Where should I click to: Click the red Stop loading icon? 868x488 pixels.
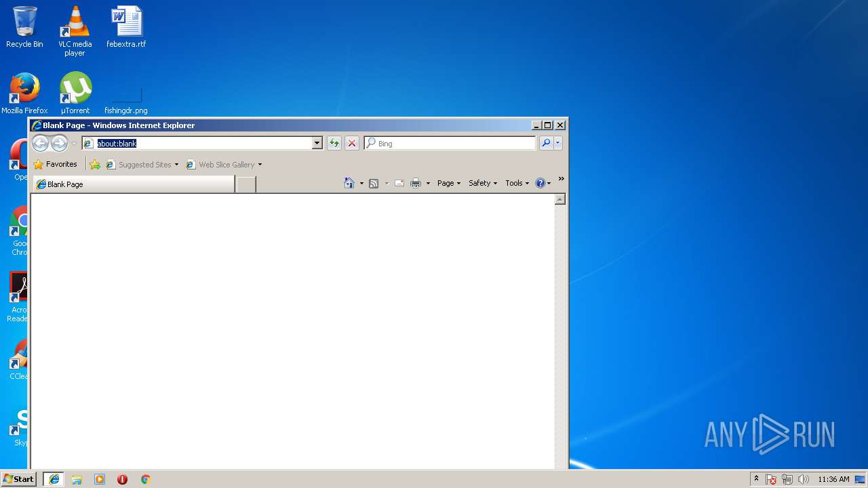click(x=351, y=143)
